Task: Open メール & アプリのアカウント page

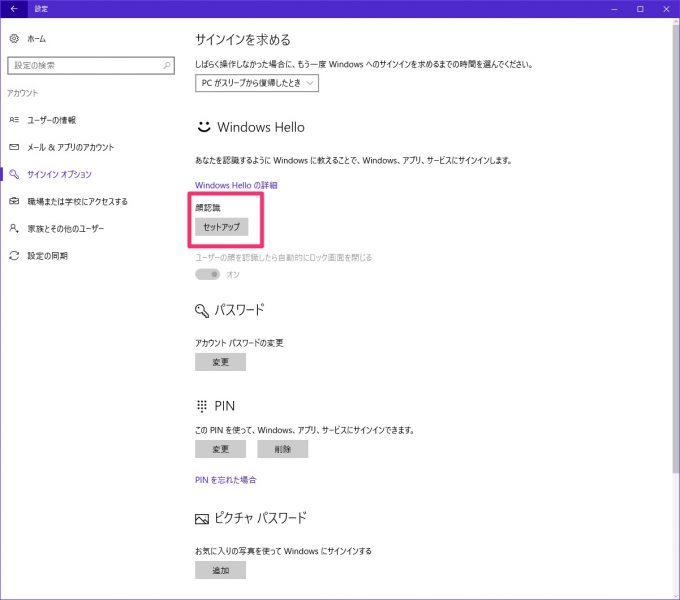Action: (x=70, y=147)
